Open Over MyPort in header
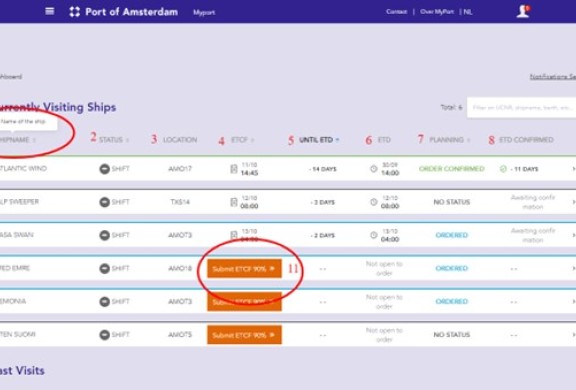The image size is (576, 390). tap(437, 12)
